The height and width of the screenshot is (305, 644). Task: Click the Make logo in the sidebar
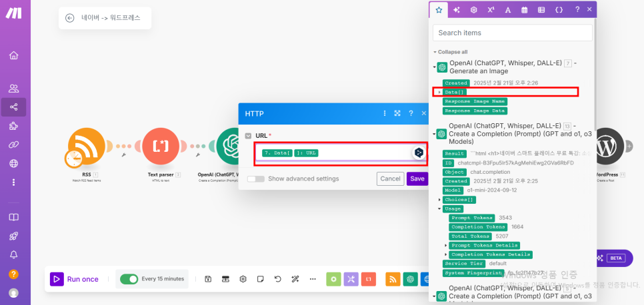13,13
